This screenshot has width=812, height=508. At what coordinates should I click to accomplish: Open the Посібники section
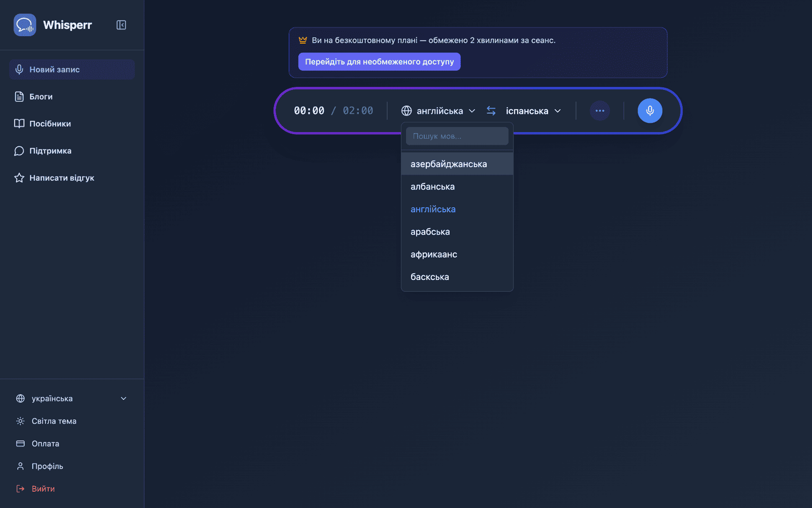coord(72,123)
